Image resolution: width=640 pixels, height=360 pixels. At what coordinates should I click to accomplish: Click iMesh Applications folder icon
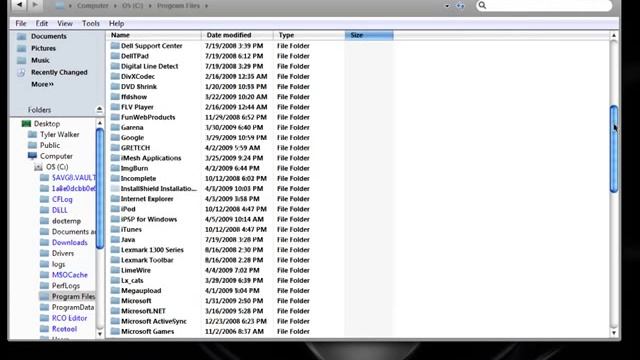click(115, 158)
